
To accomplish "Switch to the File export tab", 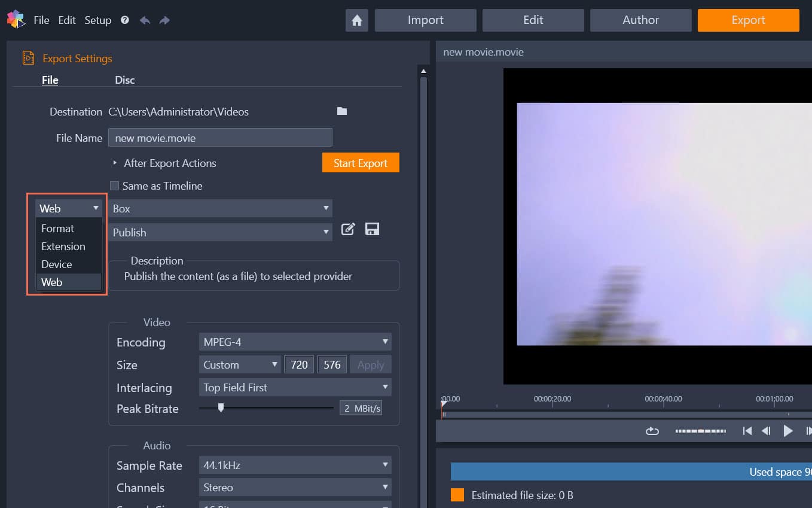I will pyautogui.click(x=50, y=80).
